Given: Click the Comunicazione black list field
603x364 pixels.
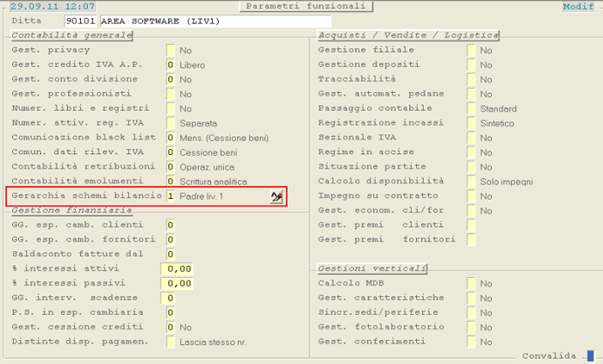Looking at the screenshot, I should click(x=171, y=138).
